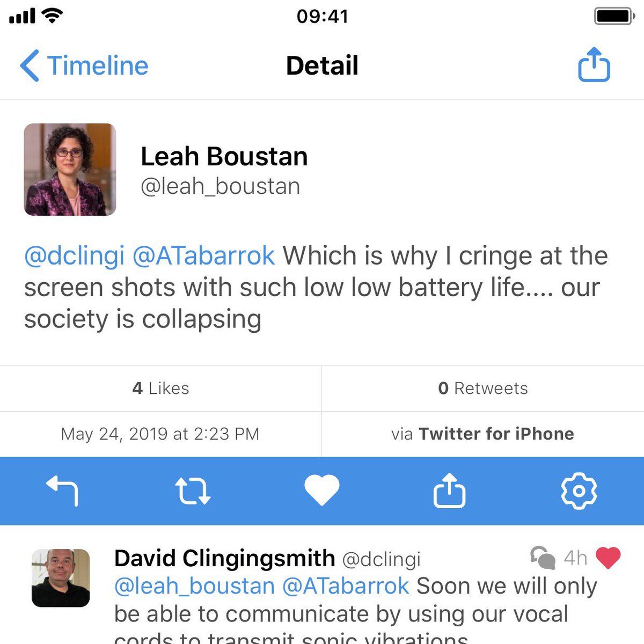644x644 pixels.
Task: Tap the May 24, 2019 timestamp
Action: (x=160, y=434)
